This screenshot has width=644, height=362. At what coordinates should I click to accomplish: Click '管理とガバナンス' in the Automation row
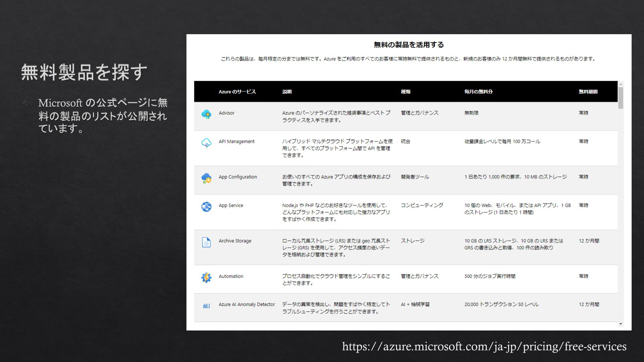[420, 276]
